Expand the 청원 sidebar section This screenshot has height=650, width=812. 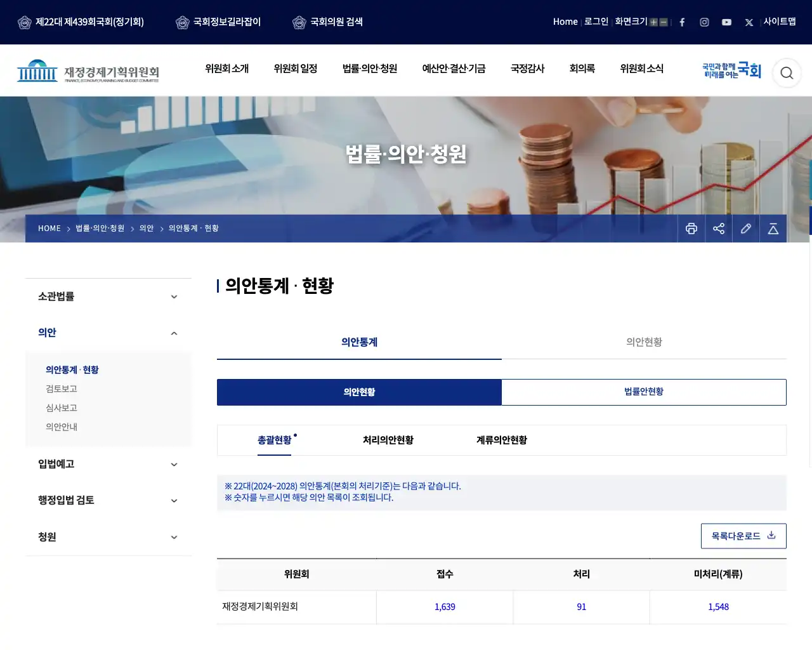click(x=108, y=537)
